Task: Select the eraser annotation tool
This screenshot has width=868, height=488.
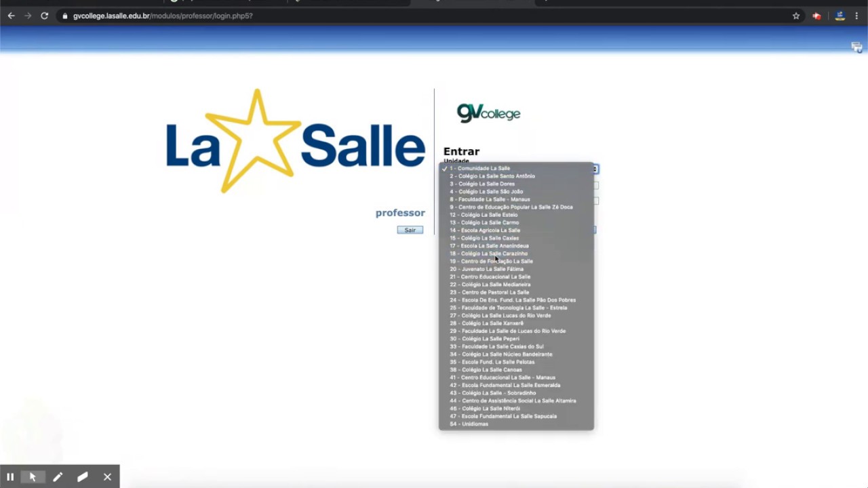Action: click(x=83, y=477)
